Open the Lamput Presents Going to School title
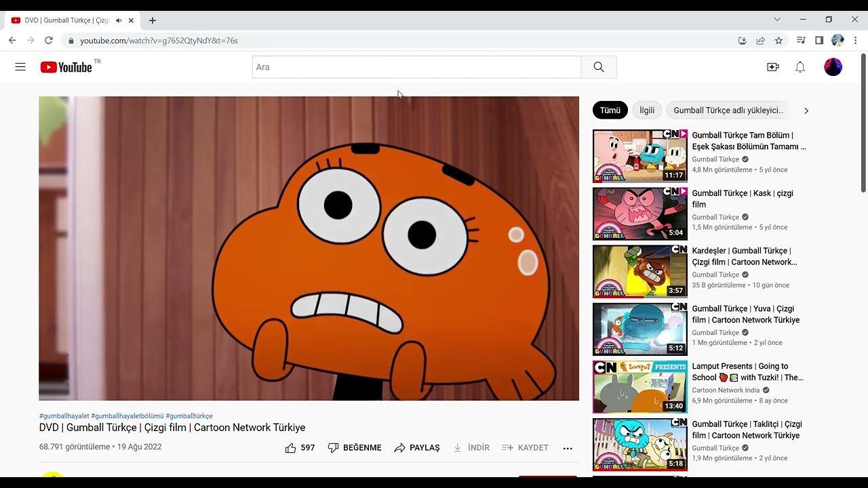868x488 pixels. tap(747, 371)
